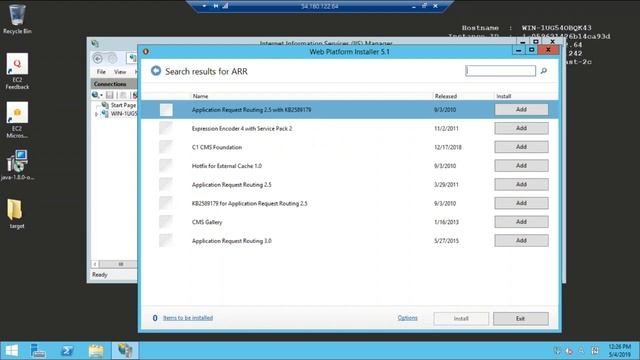Click the Exit button
640x360 pixels.
520,318
